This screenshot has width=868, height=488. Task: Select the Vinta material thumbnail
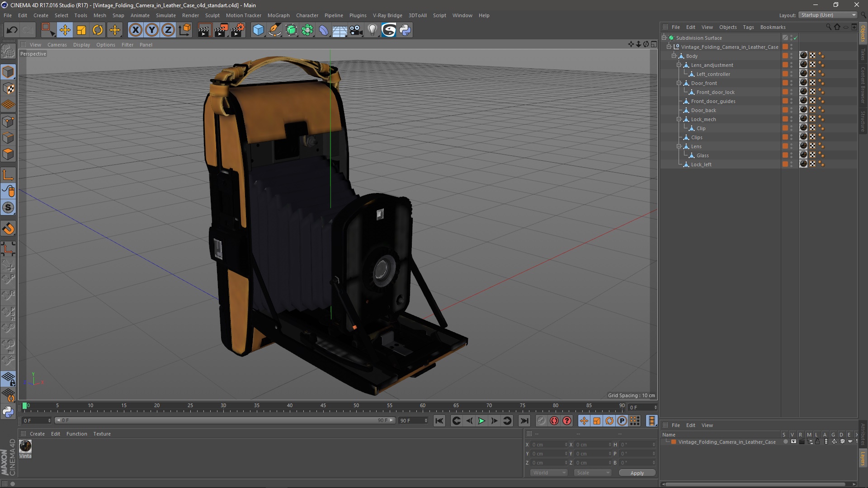[x=25, y=446]
